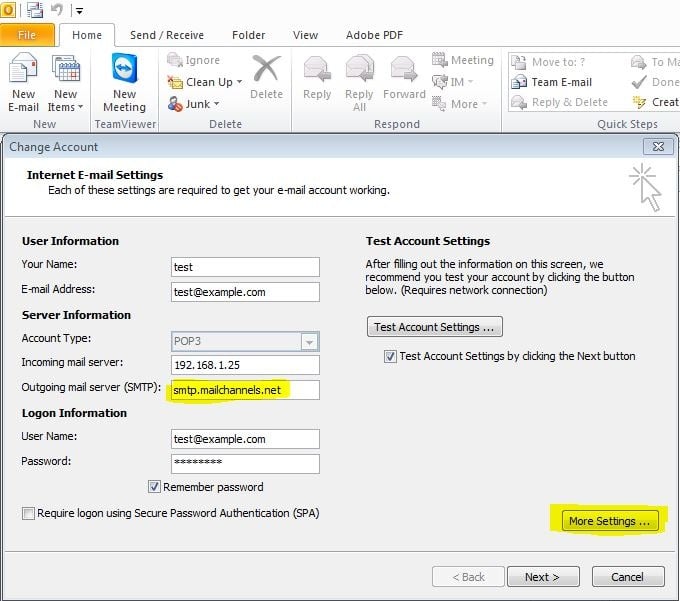Switch to the Folder tab
This screenshot has width=680, height=601.
(x=248, y=35)
